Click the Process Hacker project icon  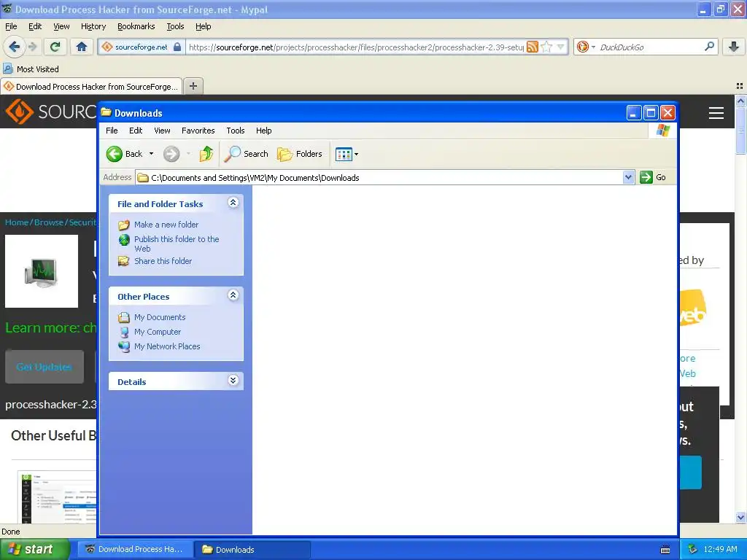pos(42,271)
